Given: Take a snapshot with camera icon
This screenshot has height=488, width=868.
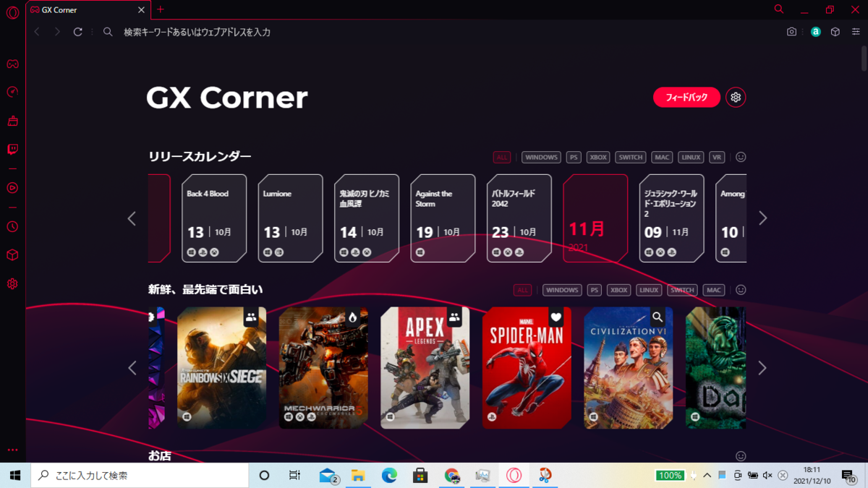Looking at the screenshot, I should (791, 32).
